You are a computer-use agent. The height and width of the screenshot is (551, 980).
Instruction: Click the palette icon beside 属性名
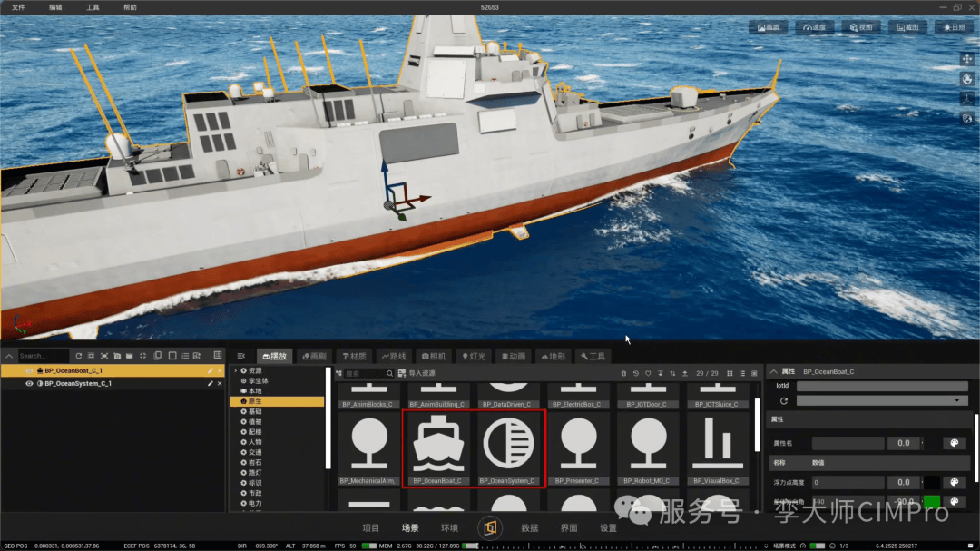955,443
